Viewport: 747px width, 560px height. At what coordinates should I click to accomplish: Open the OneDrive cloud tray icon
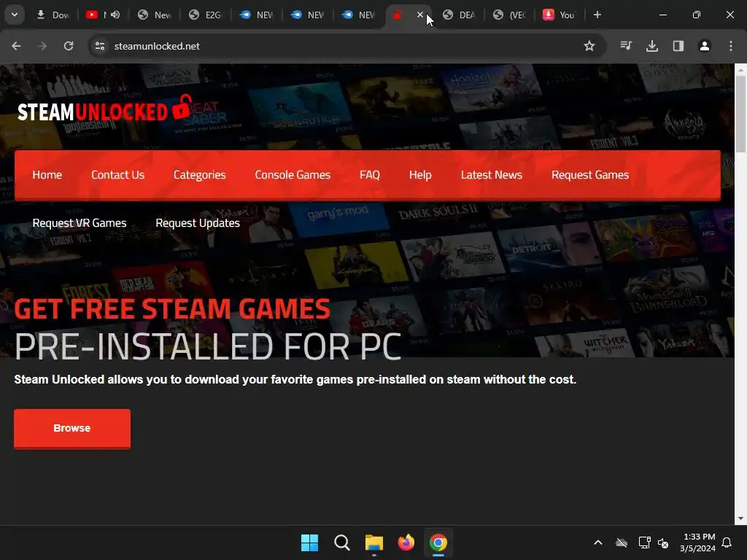(622, 542)
